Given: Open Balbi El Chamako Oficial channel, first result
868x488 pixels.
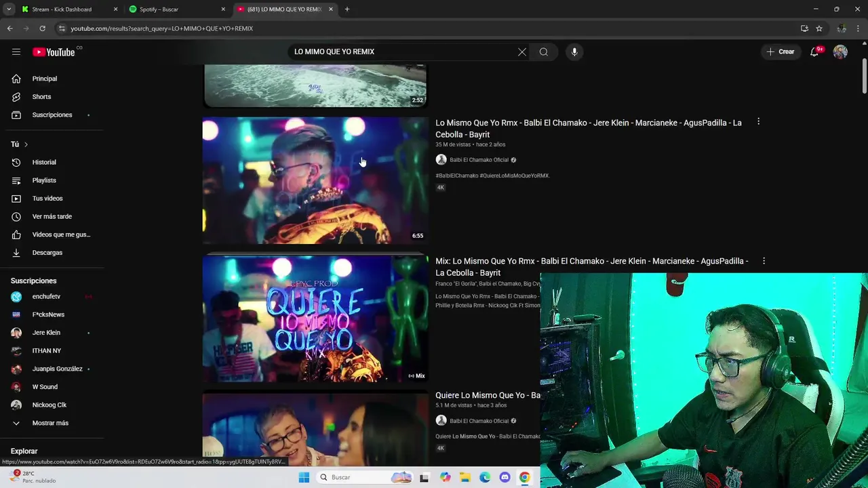Looking at the screenshot, I should pyautogui.click(x=479, y=160).
